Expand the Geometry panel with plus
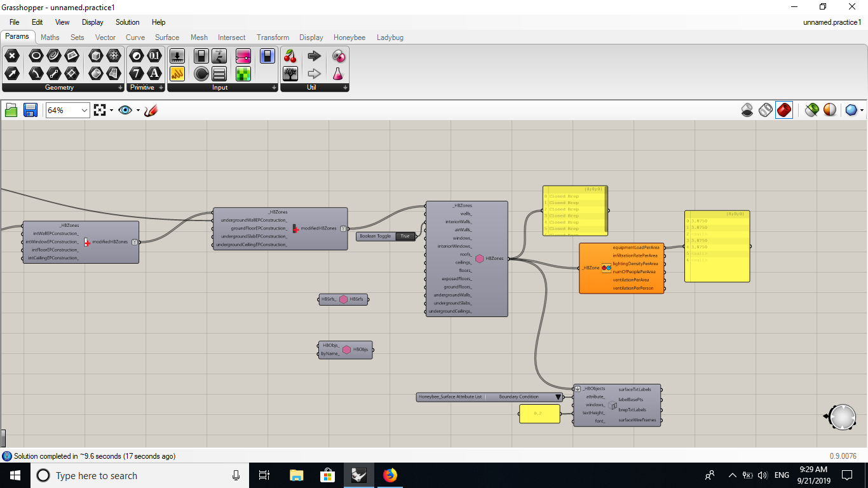Image resolution: width=868 pixels, height=488 pixels. coord(120,88)
